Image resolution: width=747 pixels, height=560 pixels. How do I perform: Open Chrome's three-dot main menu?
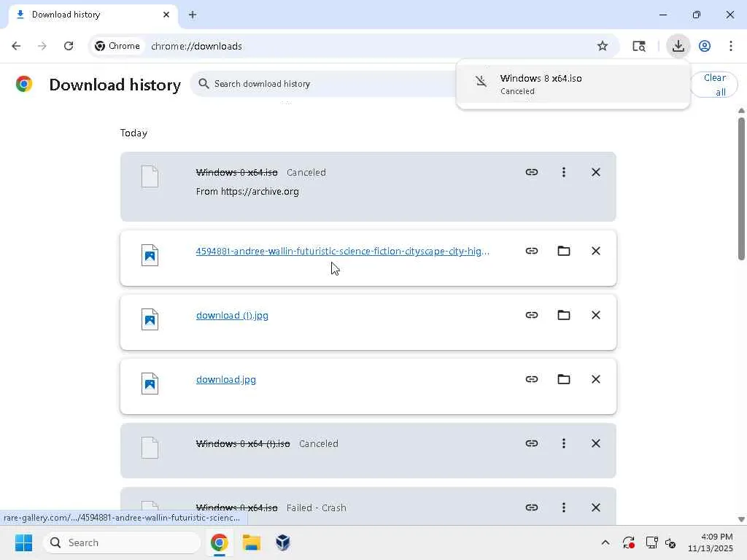731,46
